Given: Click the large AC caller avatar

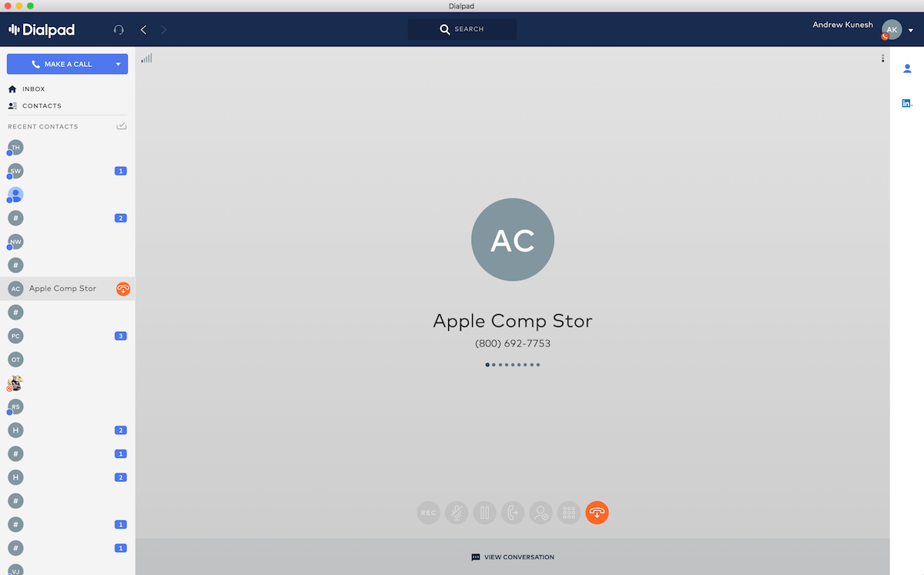Looking at the screenshot, I should point(513,240).
